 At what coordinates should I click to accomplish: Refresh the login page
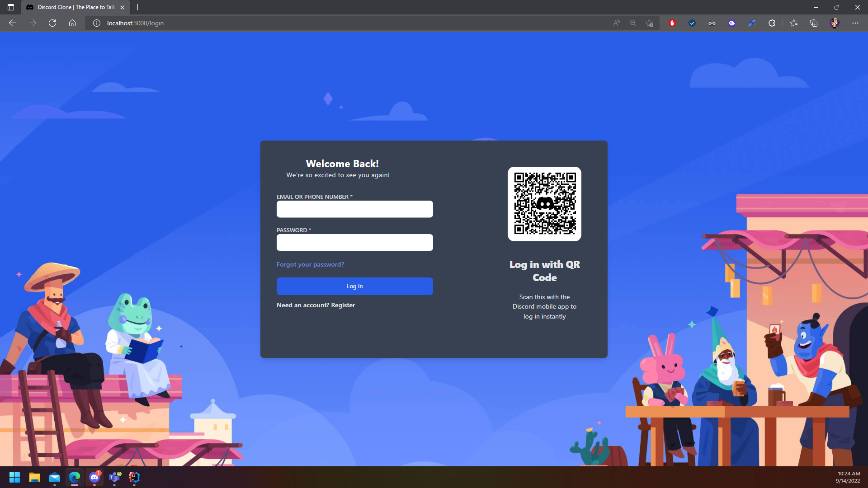tap(52, 23)
